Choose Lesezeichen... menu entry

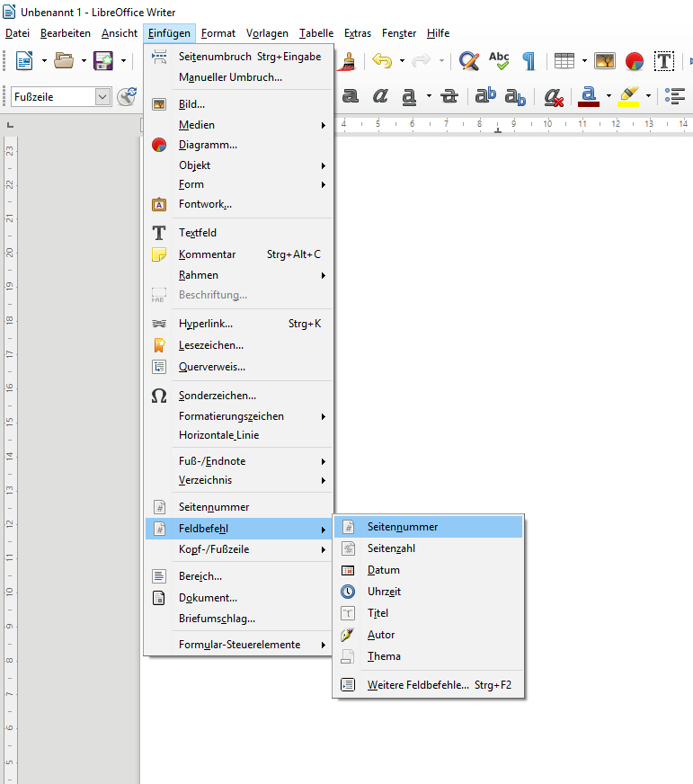point(238,345)
